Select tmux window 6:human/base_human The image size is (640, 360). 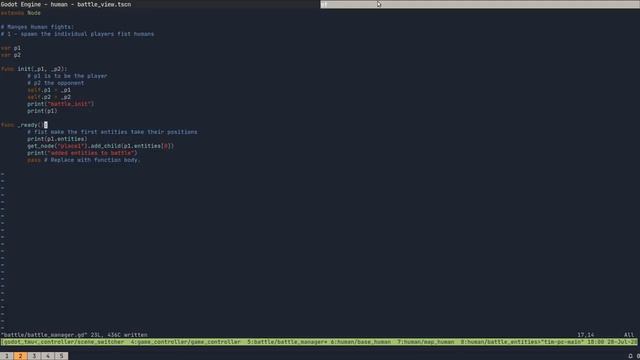click(361, 342)
